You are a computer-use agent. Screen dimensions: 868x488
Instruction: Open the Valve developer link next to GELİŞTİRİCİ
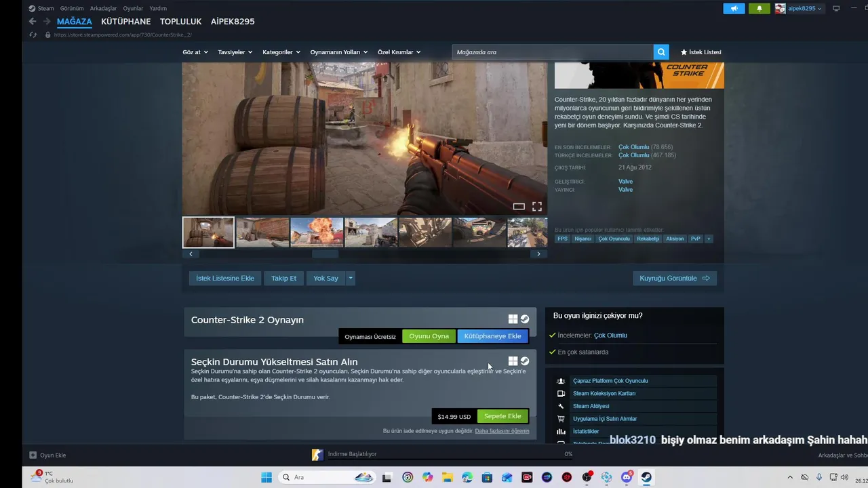[625, 182]
